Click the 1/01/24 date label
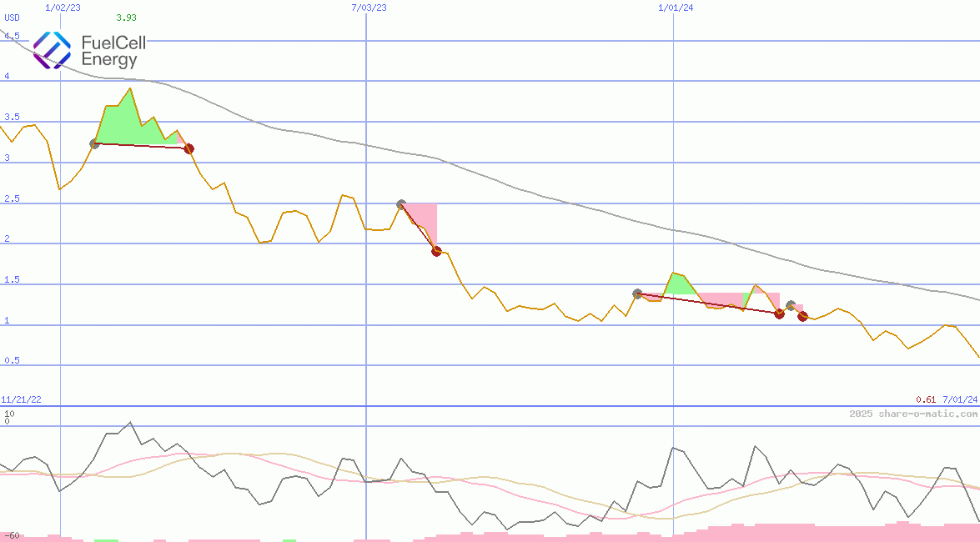 [x=676, y=8]
